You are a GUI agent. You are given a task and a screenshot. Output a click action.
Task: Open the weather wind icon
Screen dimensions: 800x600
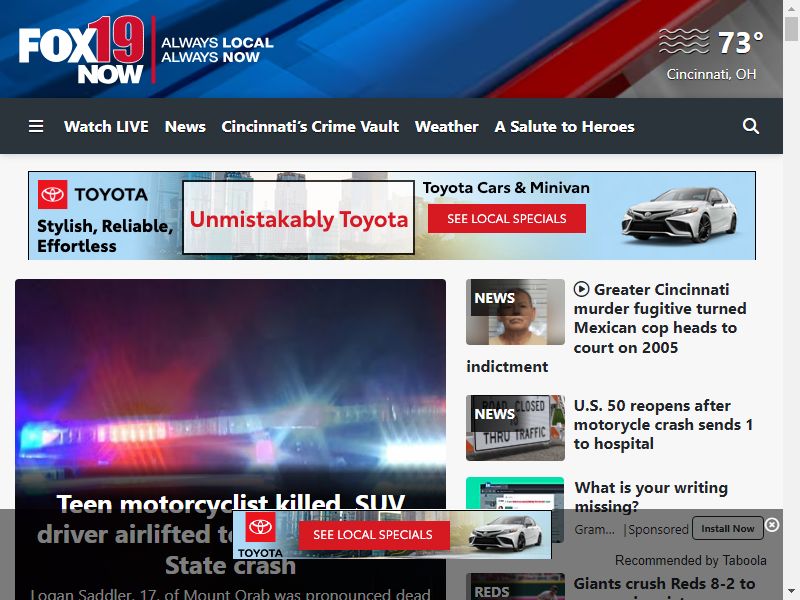point(684,41)
